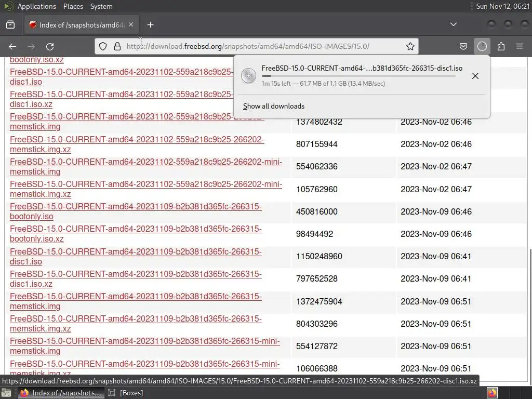Screen dimensions: 532x399
Task: Select file size 554127872
Action: [x=316, y=347]
